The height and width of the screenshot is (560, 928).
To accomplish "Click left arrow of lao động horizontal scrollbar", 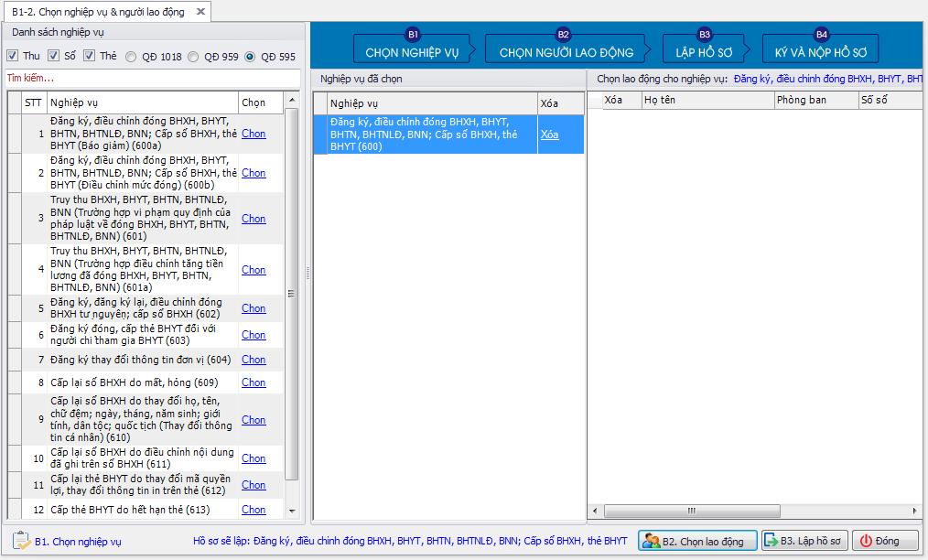I will point(595,511).
